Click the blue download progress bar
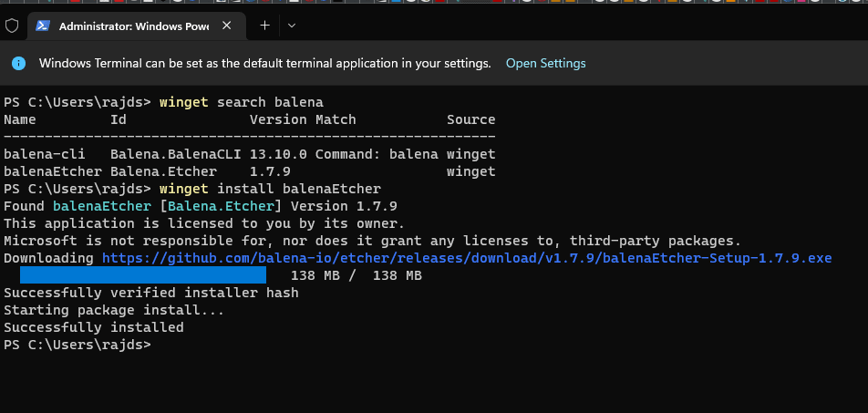 point(142,275)
